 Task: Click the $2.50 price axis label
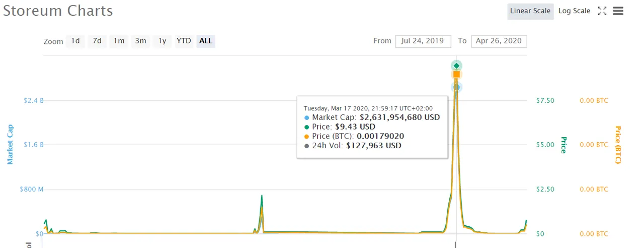(x=545, y=189)
